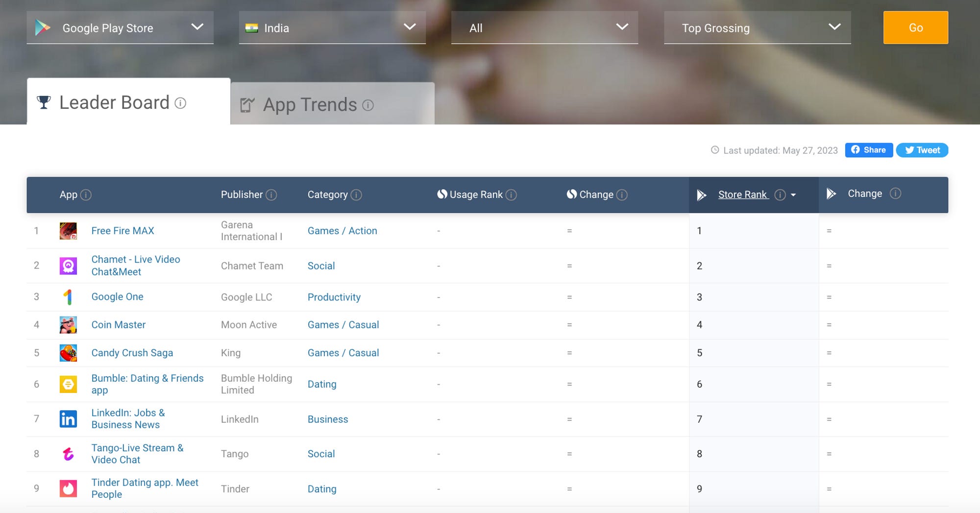Click the Business category link
Screen dimensions: 980x513
328,419
